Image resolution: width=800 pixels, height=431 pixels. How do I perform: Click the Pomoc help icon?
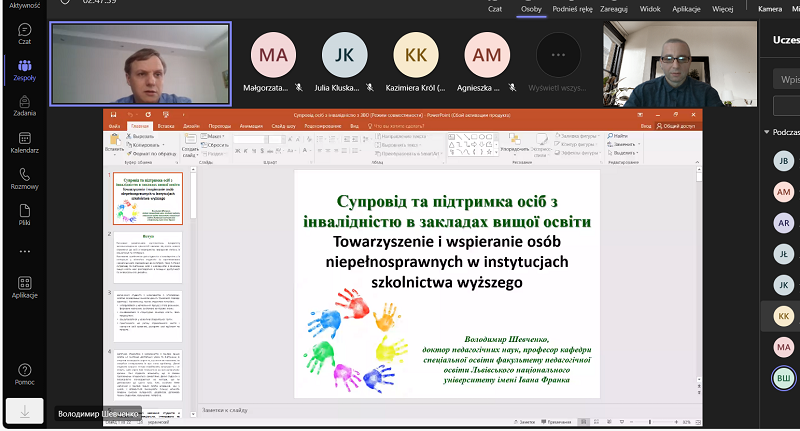(x=24, y=373)
